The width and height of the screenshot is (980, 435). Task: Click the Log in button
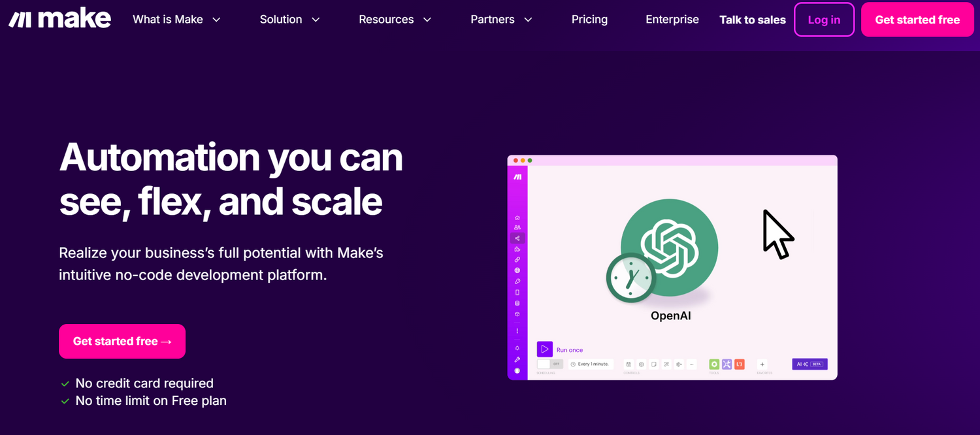824,20
